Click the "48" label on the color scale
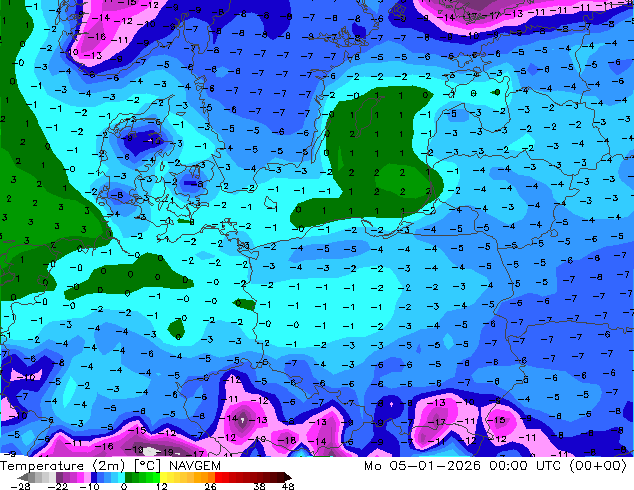This screenshot has width=634, height=490. [288, 486]
